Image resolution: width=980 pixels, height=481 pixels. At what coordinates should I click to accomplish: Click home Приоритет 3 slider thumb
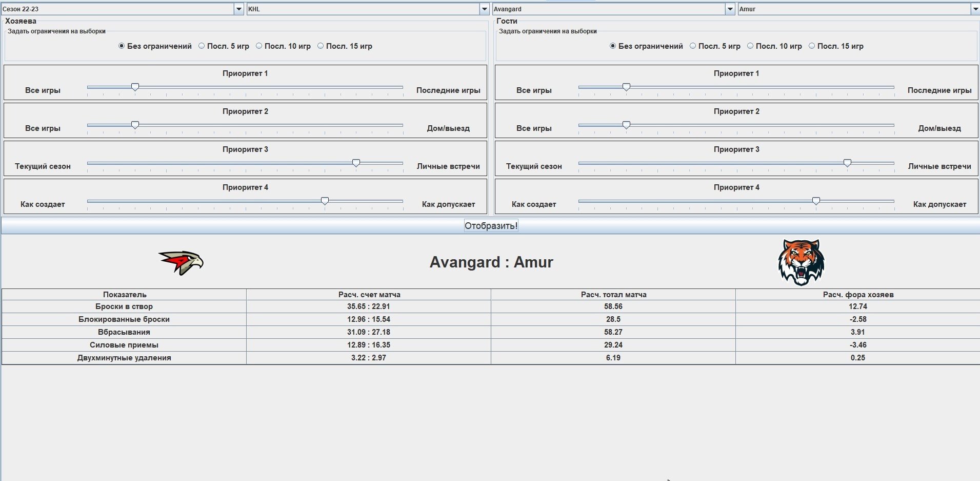pos(356,163)
